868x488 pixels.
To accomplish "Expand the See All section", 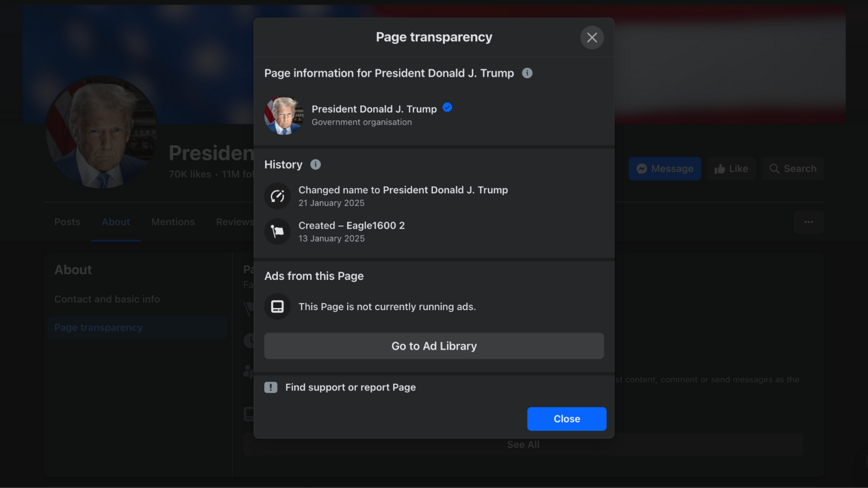I will (523, 444).
